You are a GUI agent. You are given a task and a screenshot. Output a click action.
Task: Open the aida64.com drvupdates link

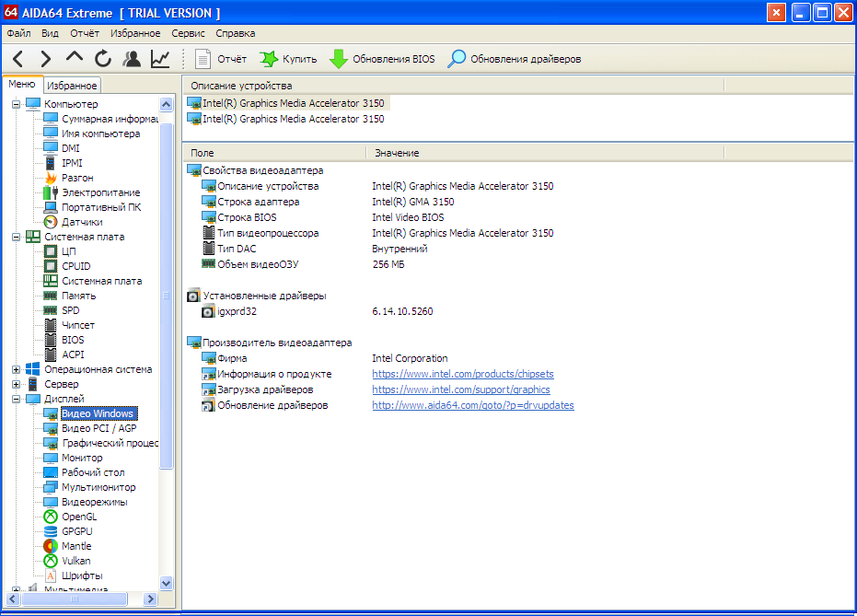(x=473, y=405)
